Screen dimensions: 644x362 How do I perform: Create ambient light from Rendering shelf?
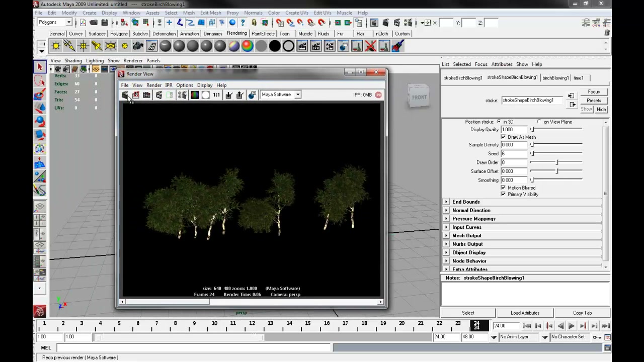[56, 46]
